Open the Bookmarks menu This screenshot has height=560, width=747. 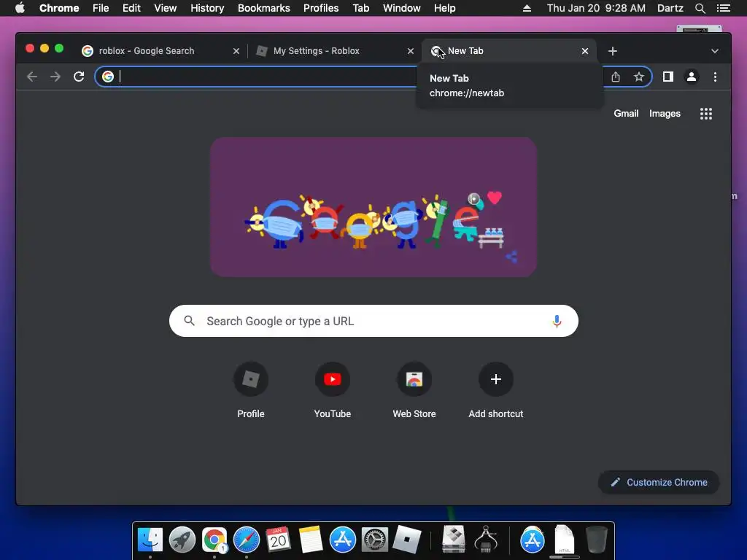(264, 8)
